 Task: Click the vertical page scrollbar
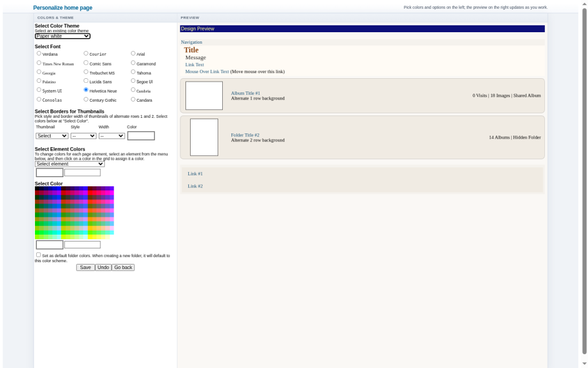[x=584, y=180]
